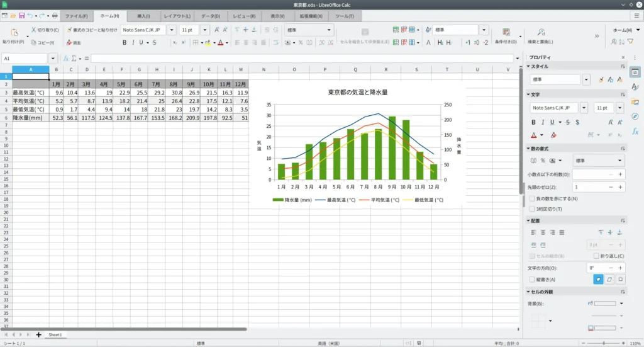Close the プロパティ sidebar panel
Screen dimensions: 644x347
click(623, 57)
